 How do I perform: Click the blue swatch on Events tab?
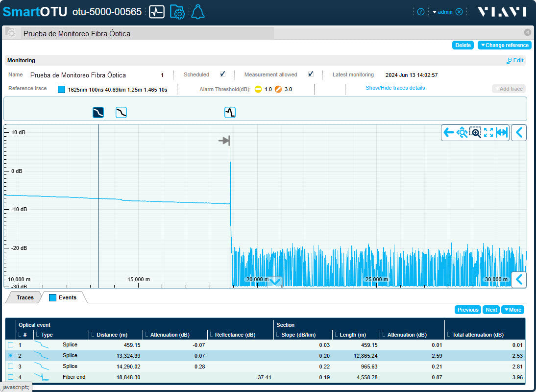pyautogui.click(x=52, y=297)
